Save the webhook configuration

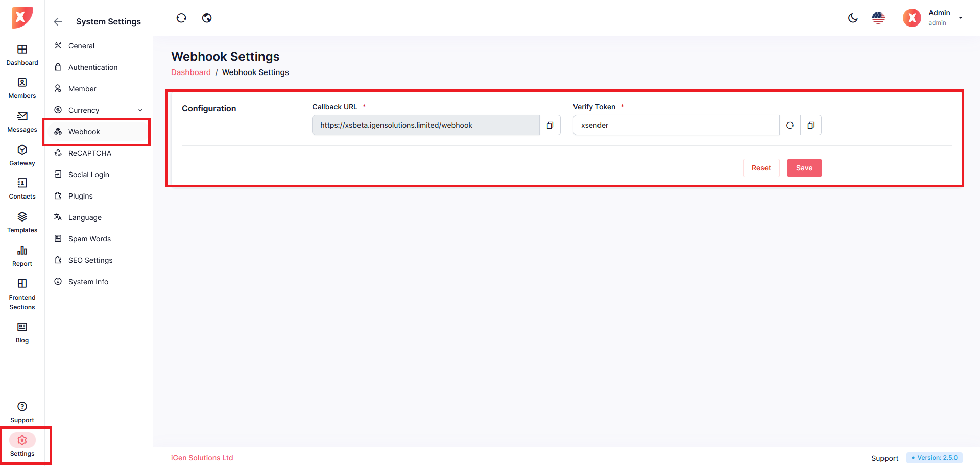point(804,168)
